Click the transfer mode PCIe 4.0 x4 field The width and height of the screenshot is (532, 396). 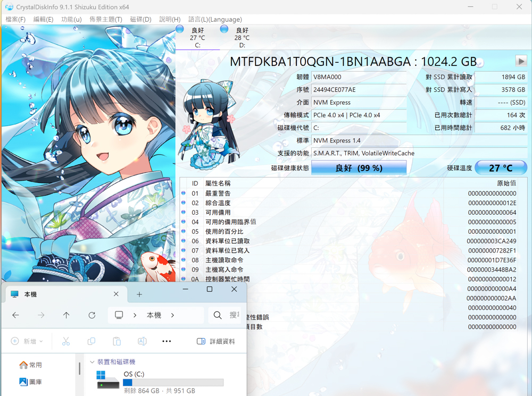point(359,115)
